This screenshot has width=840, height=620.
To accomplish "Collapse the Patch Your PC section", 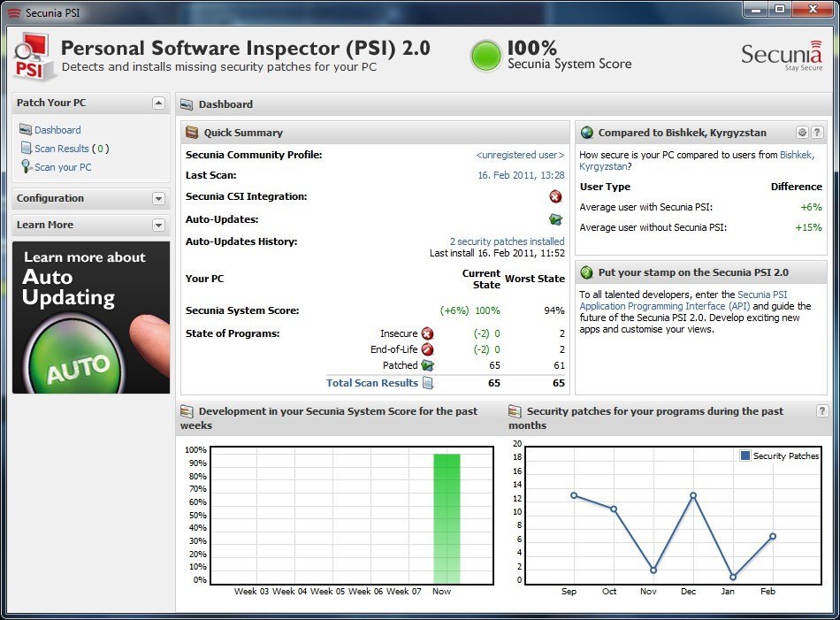I will click(x=158, y=103).
